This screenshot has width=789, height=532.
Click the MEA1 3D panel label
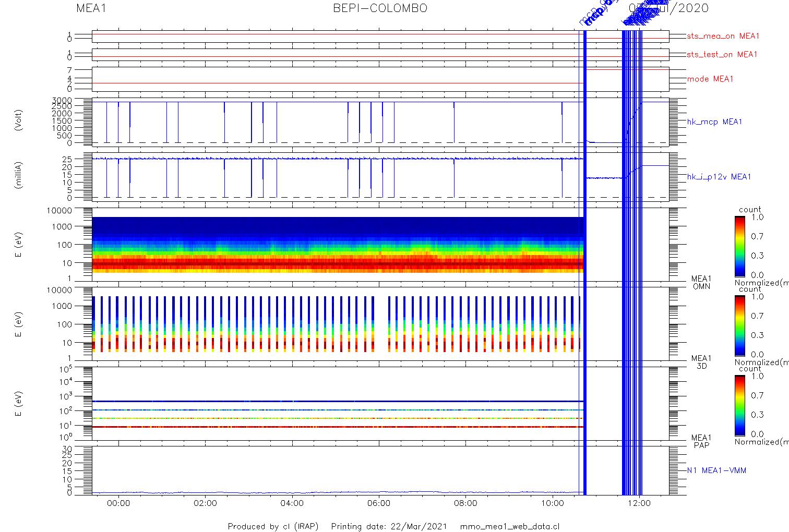(701, 362)
